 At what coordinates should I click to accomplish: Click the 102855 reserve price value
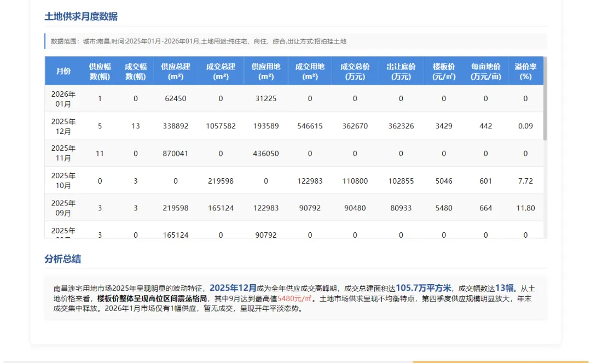[401, 181]
